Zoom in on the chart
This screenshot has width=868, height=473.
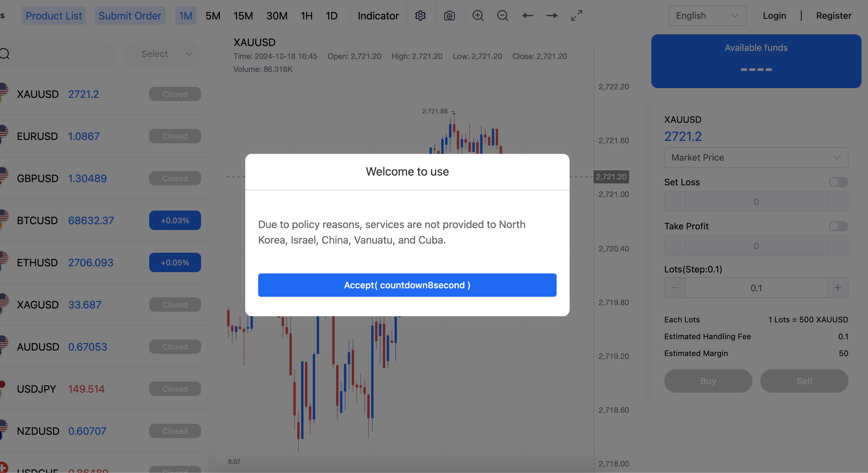[x=478, y=16]
